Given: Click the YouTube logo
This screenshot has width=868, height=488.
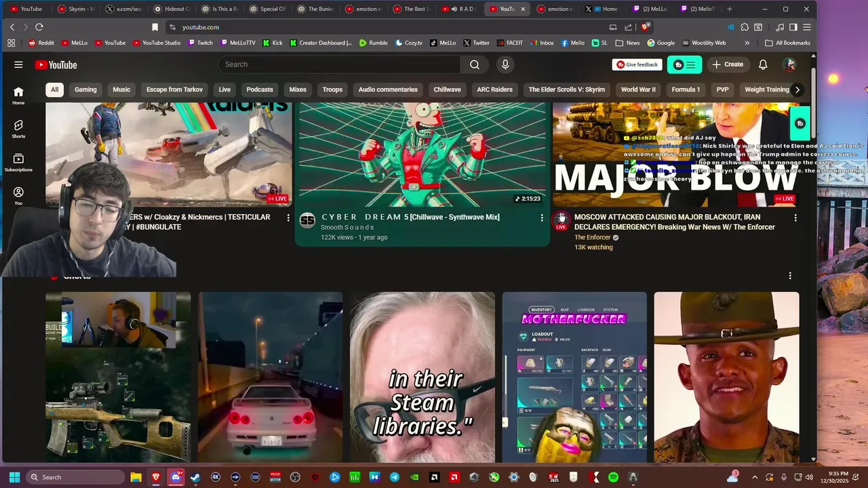Looking at the screenshot, I should [x=56, y=65].
